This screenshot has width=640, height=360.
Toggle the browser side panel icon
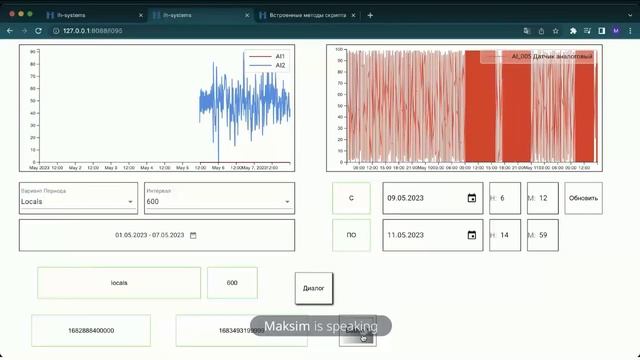[602, 31]
